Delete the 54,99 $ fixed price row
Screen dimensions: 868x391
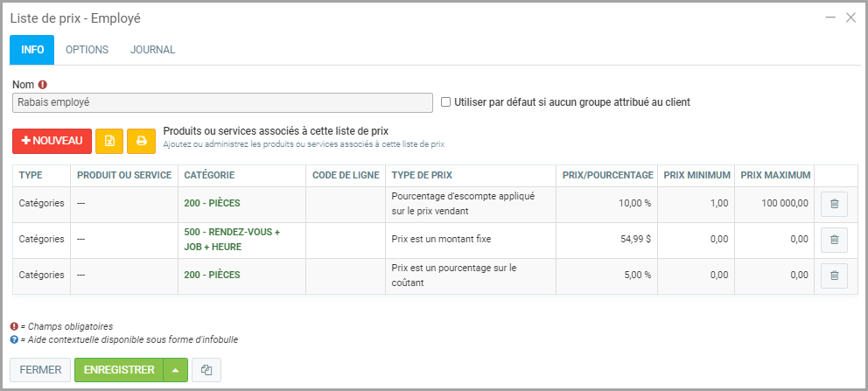click(834, 240)
